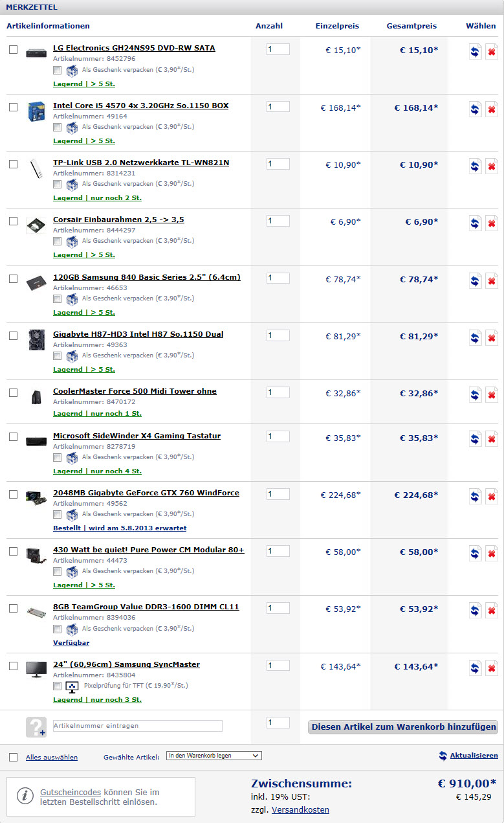Click the Samsung SyncMaster pixel check monitor icon
504x823 pixels.
(72, 686)
